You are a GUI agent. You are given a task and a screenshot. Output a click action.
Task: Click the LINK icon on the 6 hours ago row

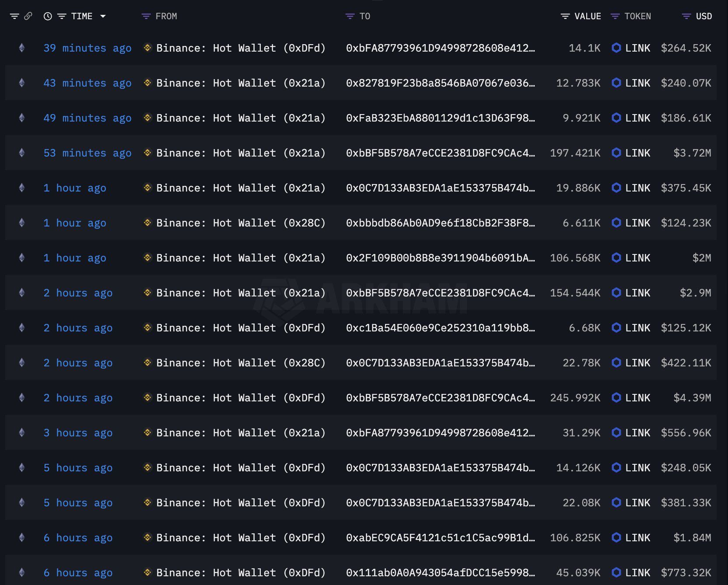coord(616,538)
